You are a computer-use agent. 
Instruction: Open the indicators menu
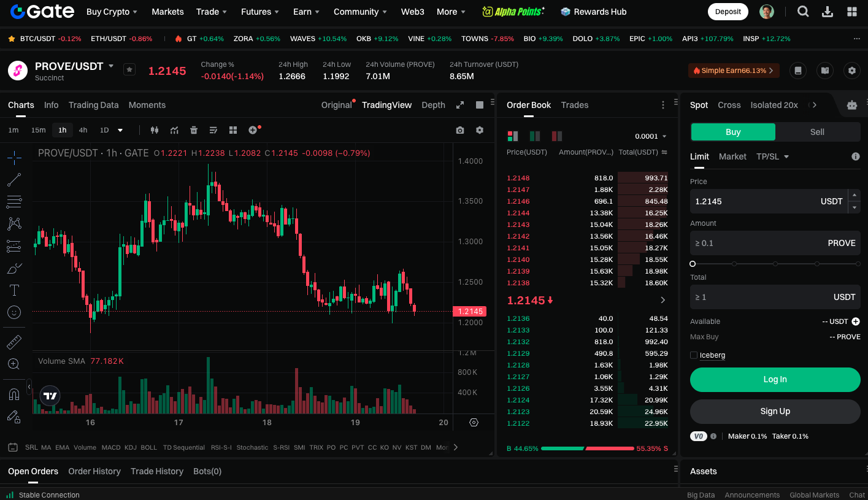coord(174,130)
